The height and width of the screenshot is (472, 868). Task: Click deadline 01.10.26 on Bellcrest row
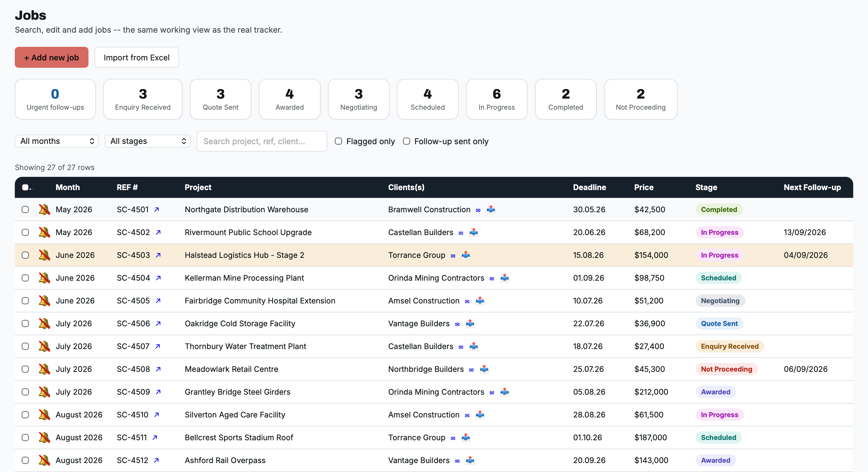point(587,437)
